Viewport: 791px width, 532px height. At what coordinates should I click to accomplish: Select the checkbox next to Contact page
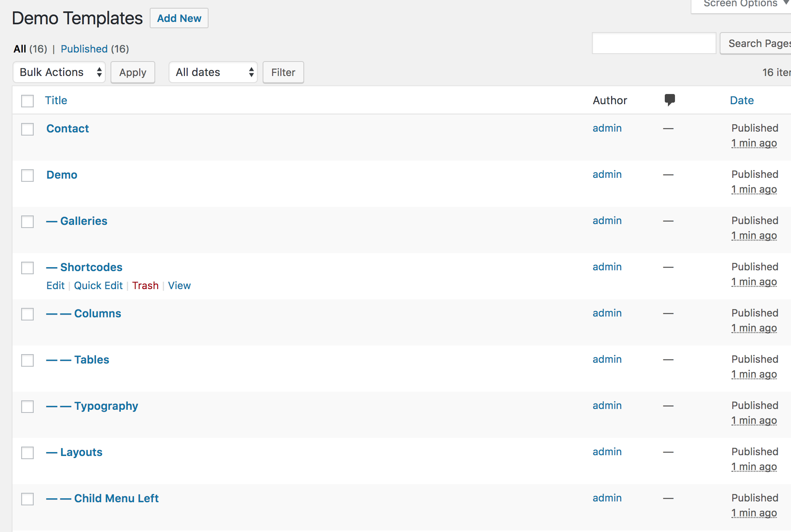pos(27,128)
